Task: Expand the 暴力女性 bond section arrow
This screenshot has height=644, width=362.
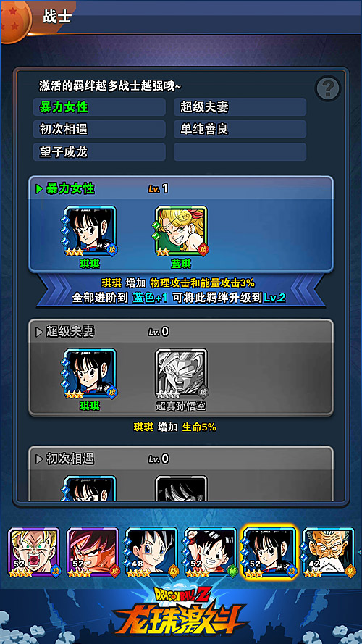Action: point(39,189)
